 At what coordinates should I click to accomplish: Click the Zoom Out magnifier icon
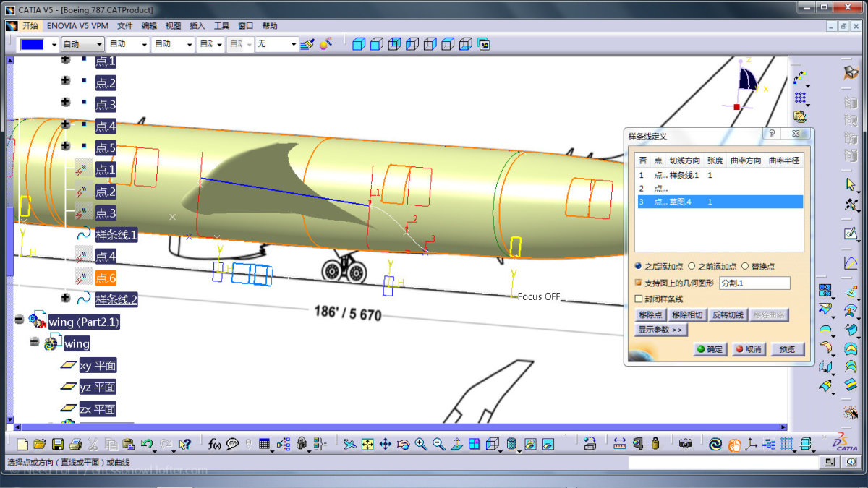438,444
